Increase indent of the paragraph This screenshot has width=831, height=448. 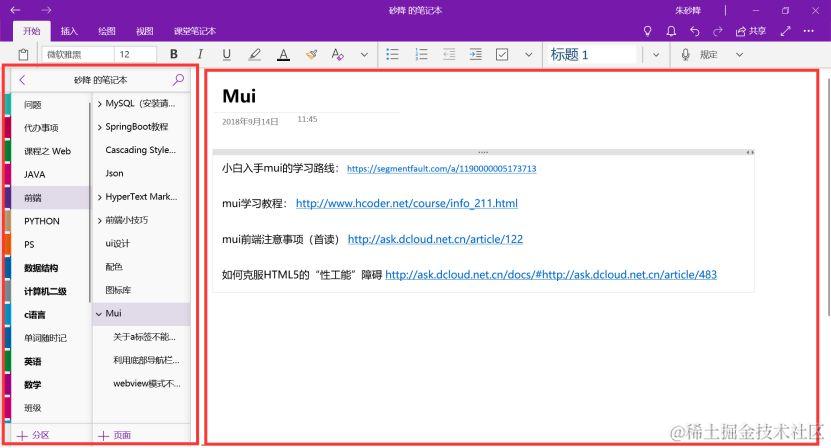(476, 55)
